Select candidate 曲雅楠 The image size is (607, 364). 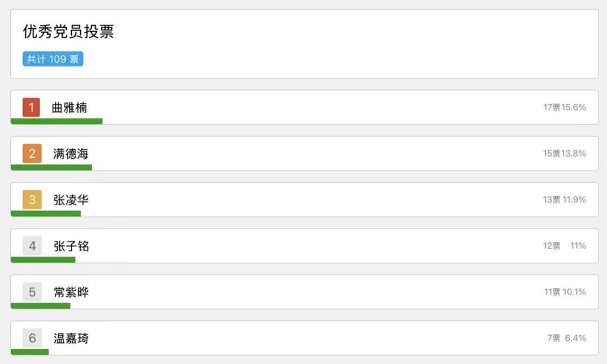(70, 107)
